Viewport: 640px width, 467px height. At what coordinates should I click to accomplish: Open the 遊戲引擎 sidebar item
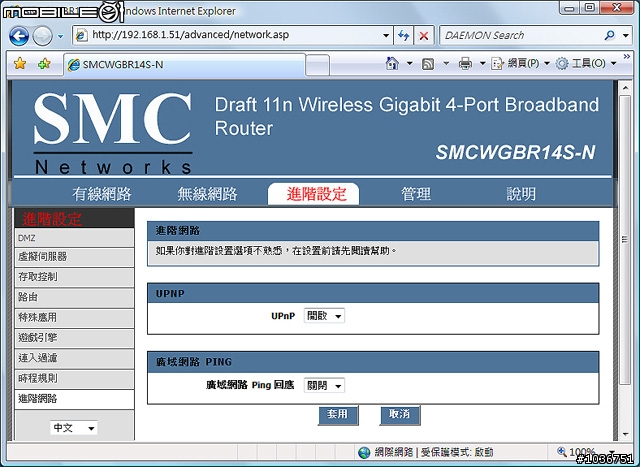(x=74, y=338)
